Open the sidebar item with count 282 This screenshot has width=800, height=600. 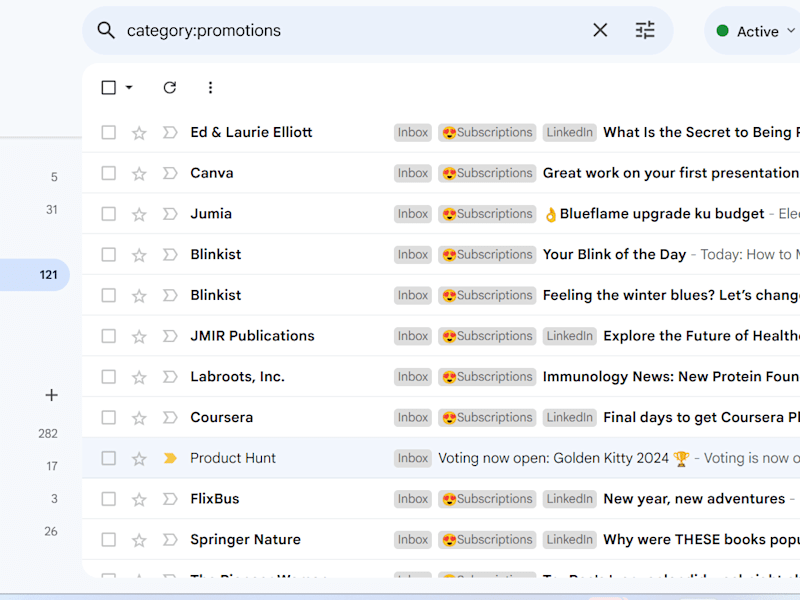click(x=48, y=434)
